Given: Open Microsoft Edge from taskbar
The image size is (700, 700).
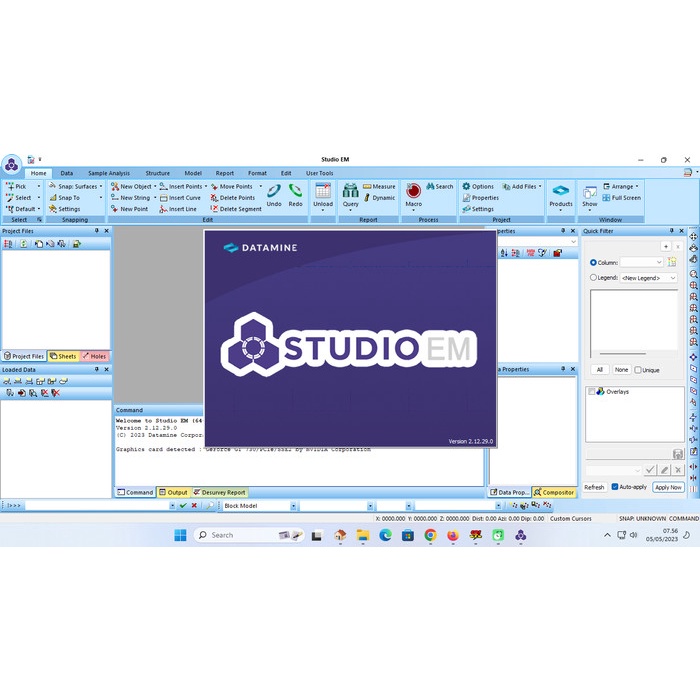Looking at the screenshot, I should coord(385,535).
